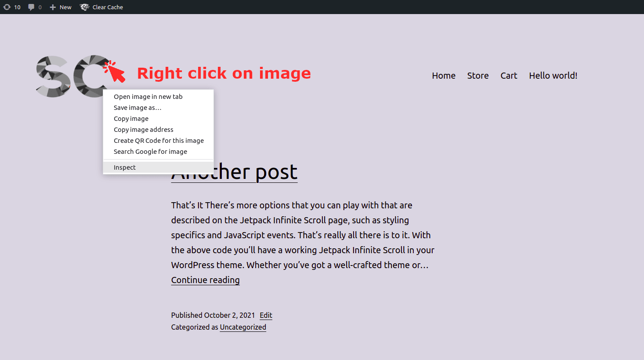Open the Store navigation link
Viewport: 644px width, 360px height.
coord(478,76)
